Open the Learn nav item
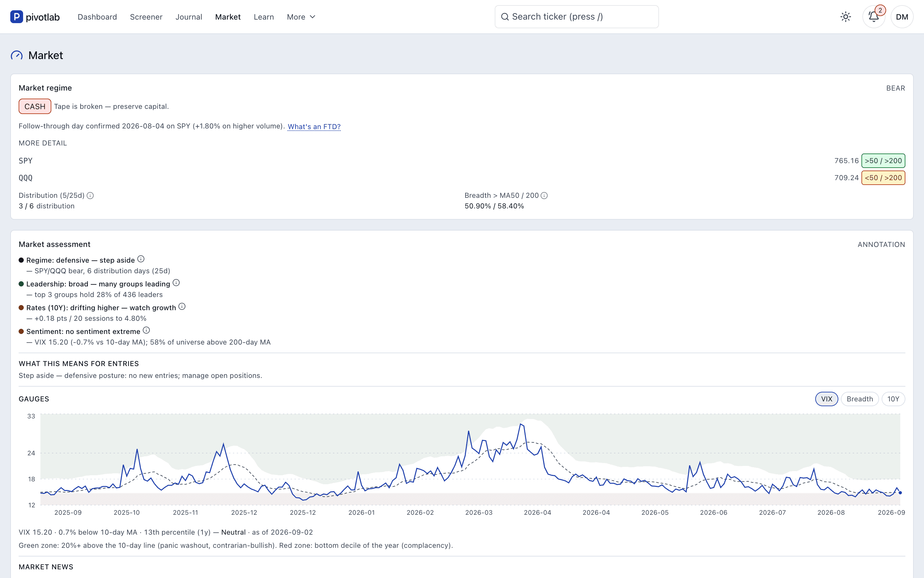The image size is (924, 578). (x=264, y=17)
